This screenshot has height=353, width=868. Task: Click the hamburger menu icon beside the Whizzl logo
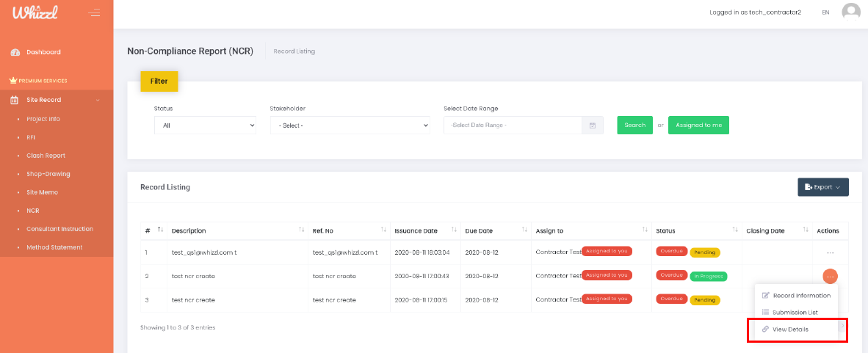94,12
